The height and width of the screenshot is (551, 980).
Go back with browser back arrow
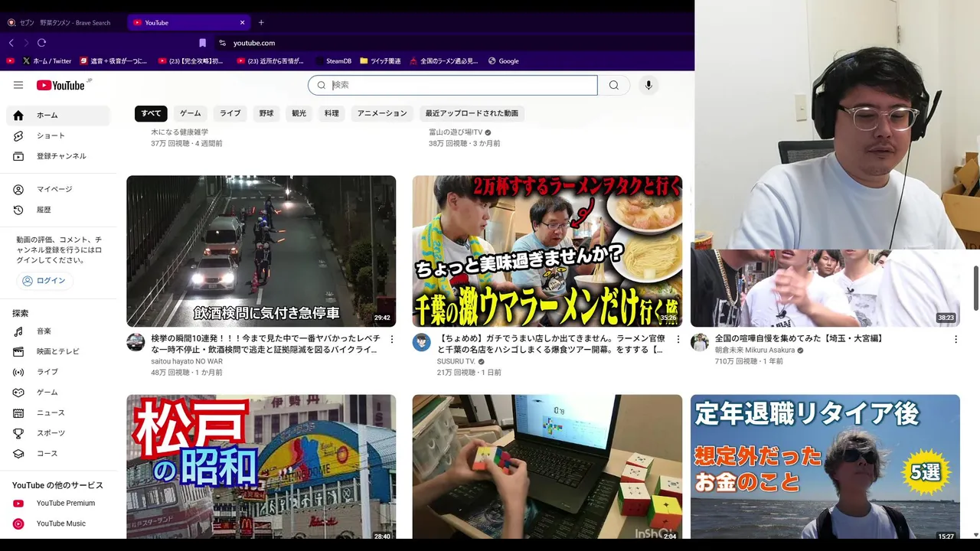point(11,43)
